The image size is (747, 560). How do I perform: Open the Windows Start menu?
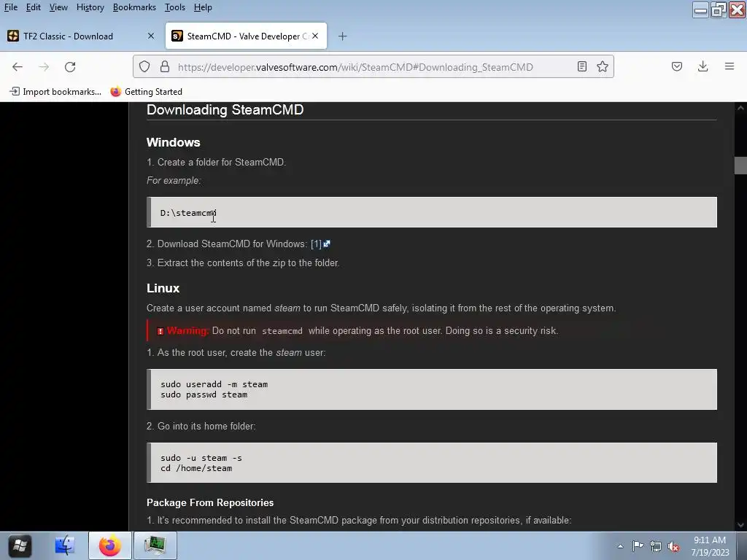point(20,545)
